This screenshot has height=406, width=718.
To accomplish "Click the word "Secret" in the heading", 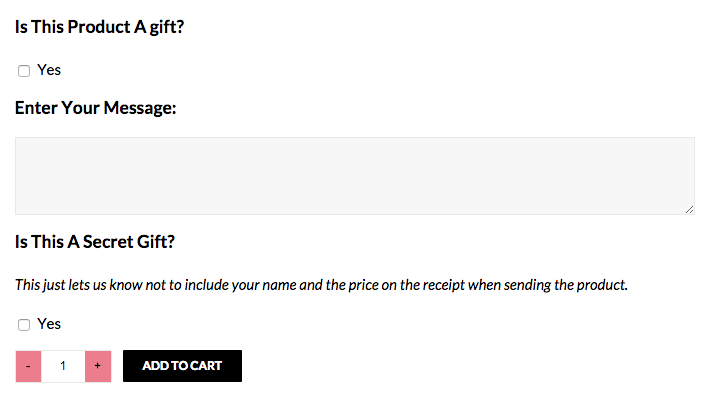I will click(108, 242).
